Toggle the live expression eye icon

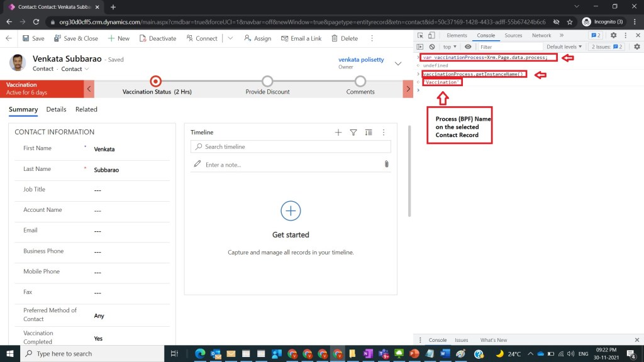468,47
